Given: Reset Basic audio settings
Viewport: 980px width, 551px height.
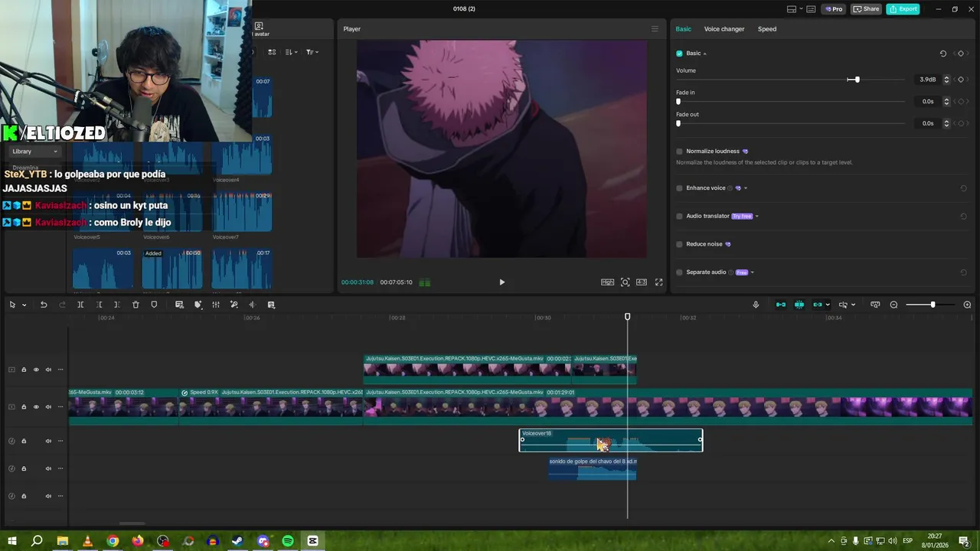Looking at the screenshot, I should tap(943, 54).
